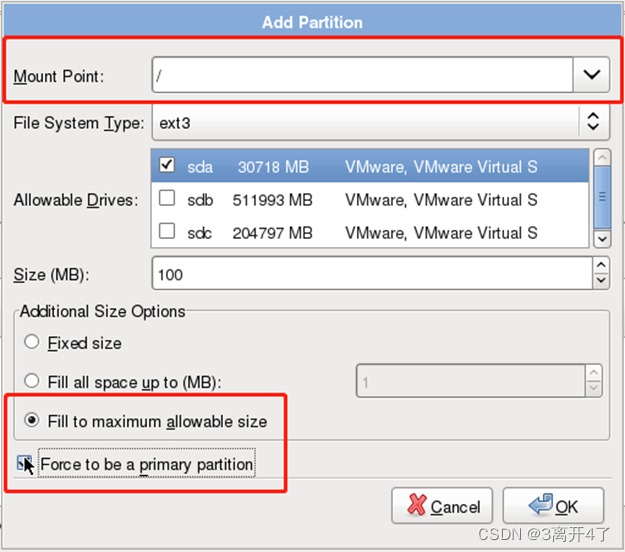Click the drives list scrollbar thumb

[602, 197]
